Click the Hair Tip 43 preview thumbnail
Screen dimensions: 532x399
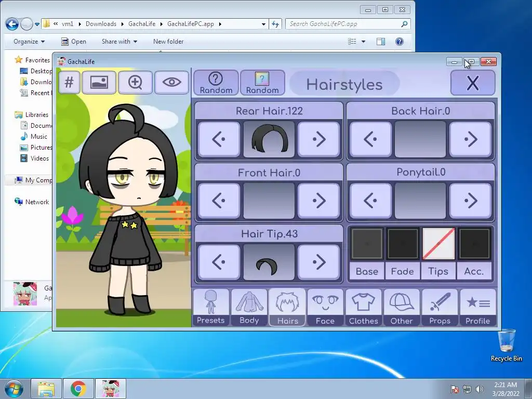269,262
